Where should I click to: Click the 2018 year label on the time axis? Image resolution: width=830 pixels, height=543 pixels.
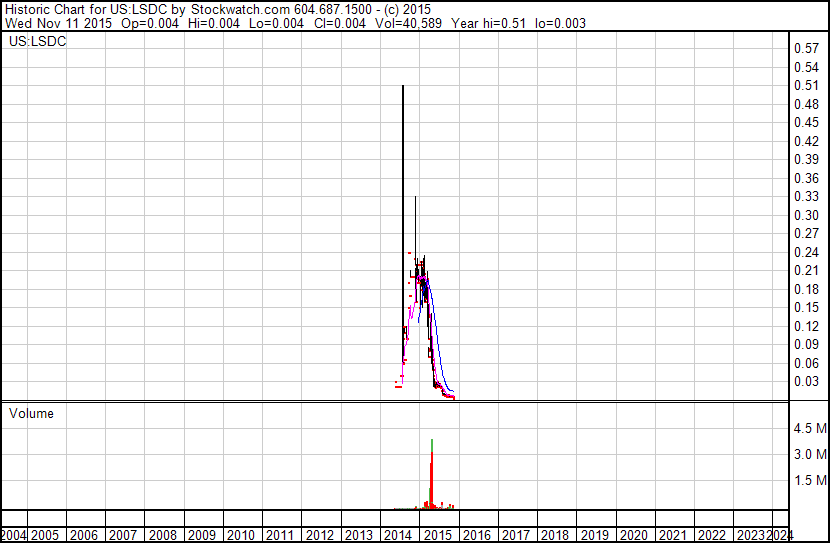[555, 535]
